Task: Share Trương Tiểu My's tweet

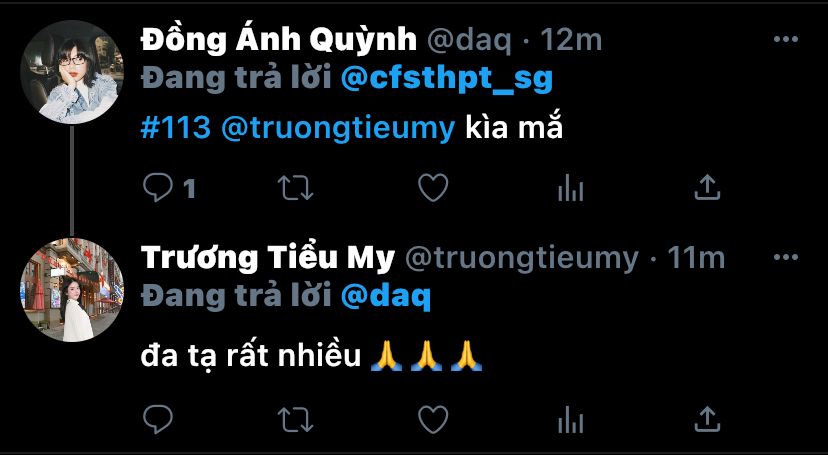Action: [708, 420]
